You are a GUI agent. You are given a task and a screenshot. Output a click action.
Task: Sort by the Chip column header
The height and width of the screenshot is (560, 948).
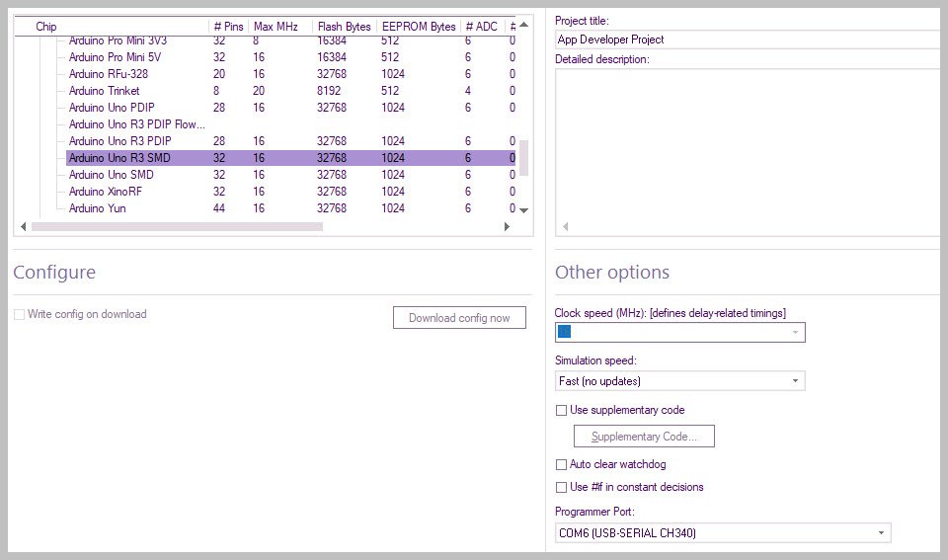click(x=112, y=27)
